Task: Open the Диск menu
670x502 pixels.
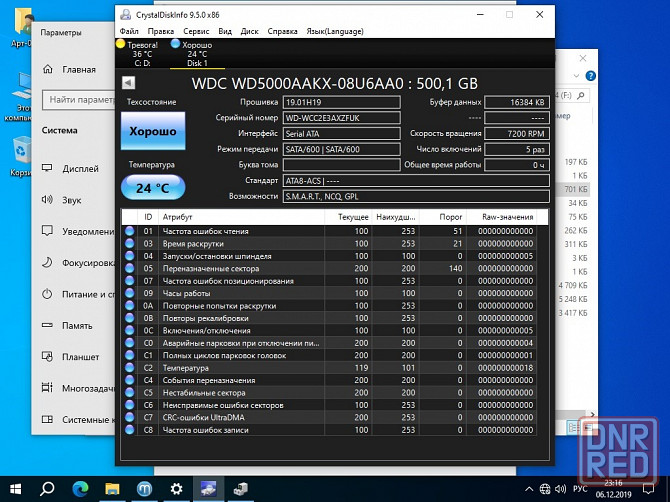Action: 250,31
